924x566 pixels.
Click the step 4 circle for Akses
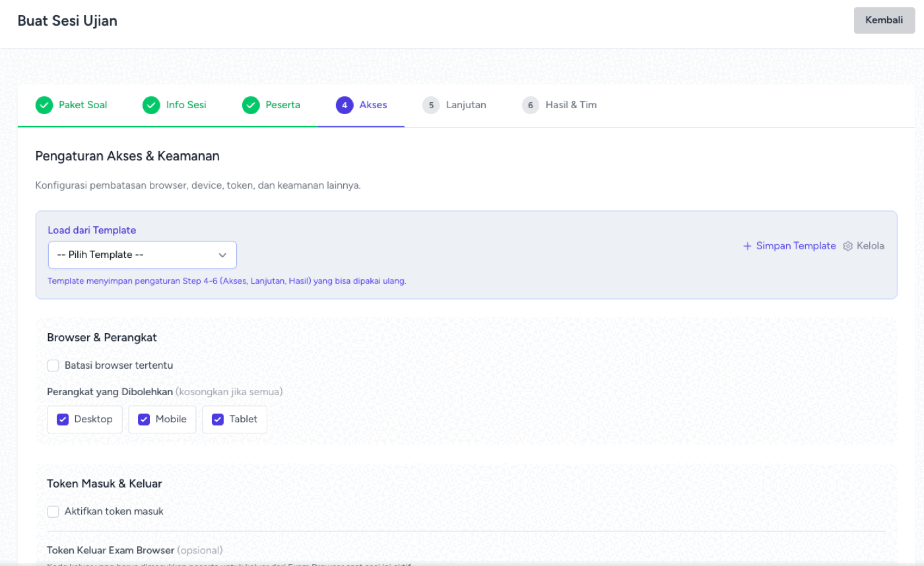point(345,105)
